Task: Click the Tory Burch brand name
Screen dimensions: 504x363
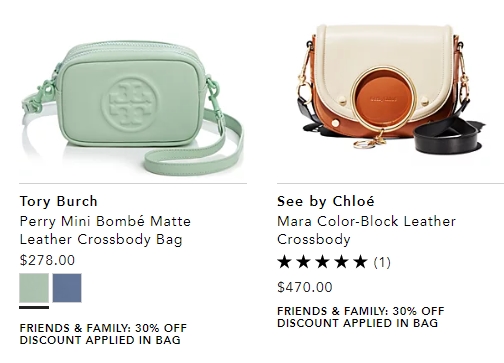Action: pyautogui.click(x=58, y=201)
